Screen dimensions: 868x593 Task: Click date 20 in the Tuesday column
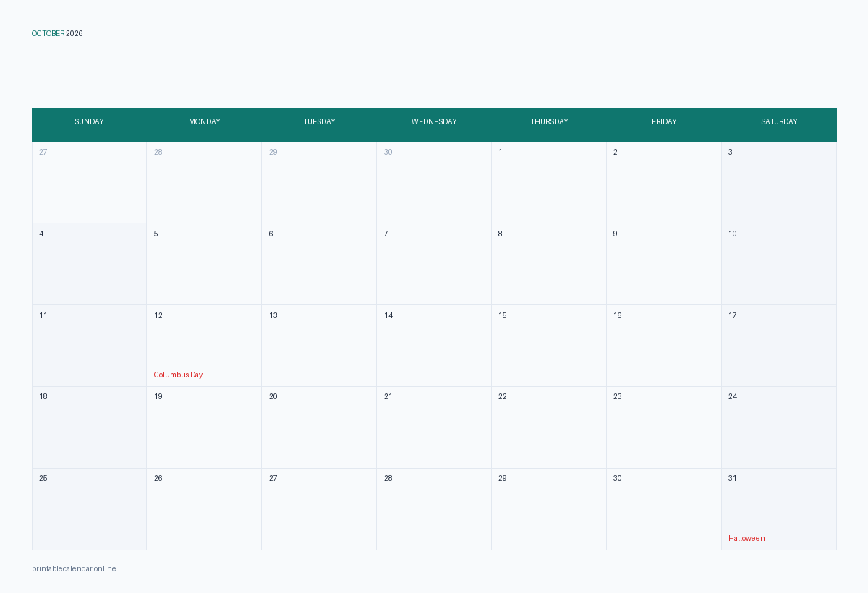click(273, 396)
